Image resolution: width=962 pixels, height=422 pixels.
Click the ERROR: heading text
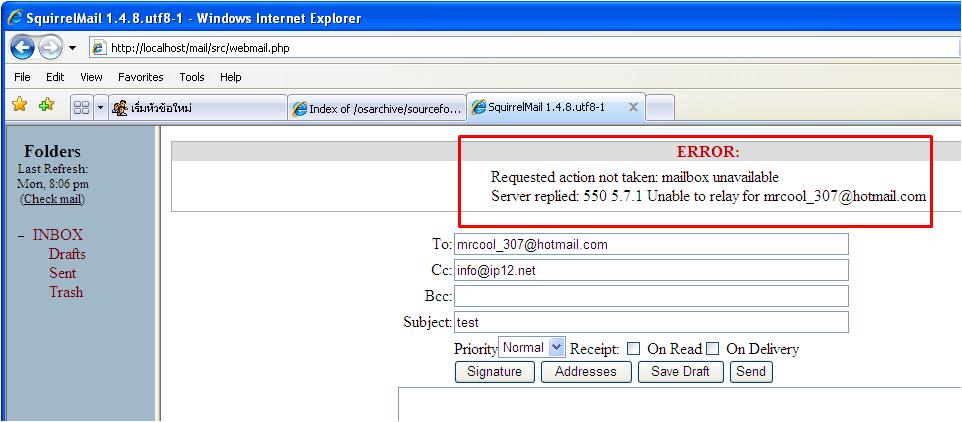pyautogui.click(x=708, y=152)
